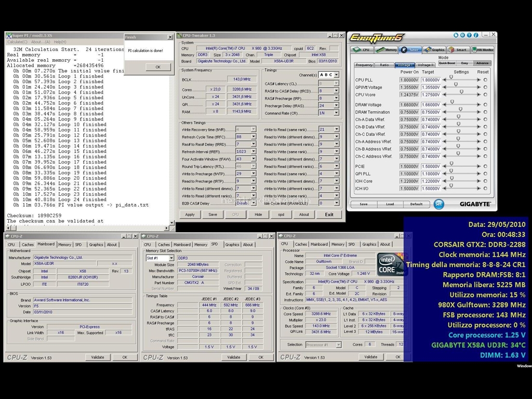Viewport: 532px width, 399px height.
Task: Click Super PI horizontal scrollbar right arrow
Action: click(167, 229)
